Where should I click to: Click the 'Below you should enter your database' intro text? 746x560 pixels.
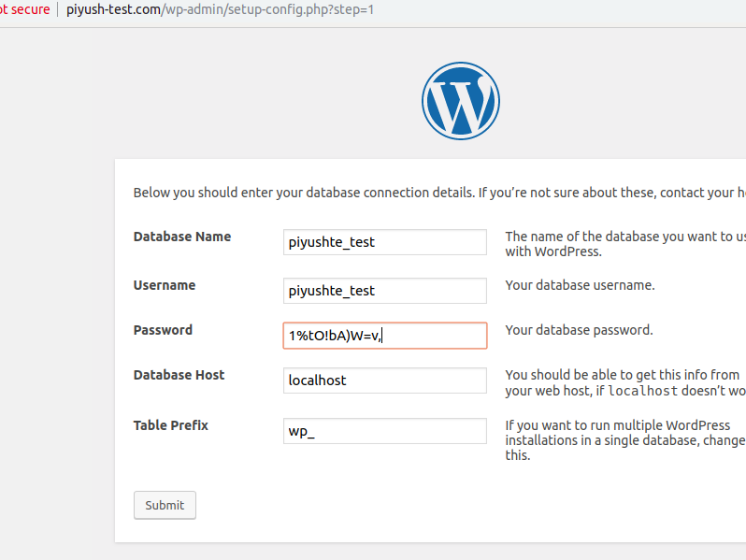439,193
